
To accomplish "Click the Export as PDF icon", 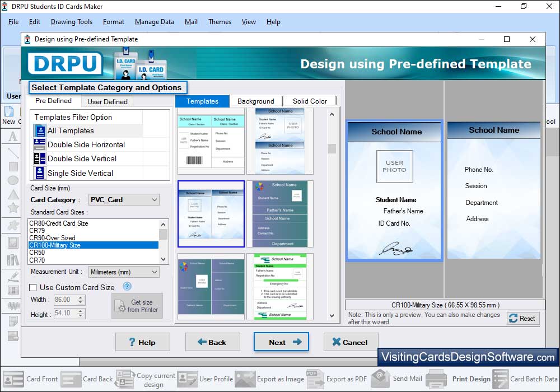I will point(315,379).
